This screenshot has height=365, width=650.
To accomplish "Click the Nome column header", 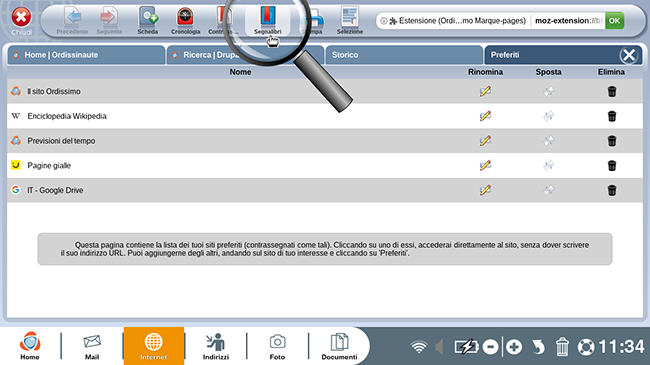I will pyautogui.click(x=240, y=72).
